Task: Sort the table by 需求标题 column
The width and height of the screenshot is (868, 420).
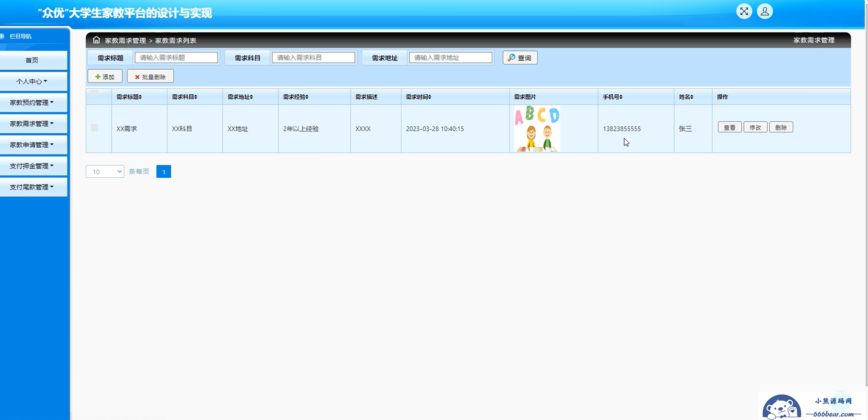Action: (x=129, y=97)
